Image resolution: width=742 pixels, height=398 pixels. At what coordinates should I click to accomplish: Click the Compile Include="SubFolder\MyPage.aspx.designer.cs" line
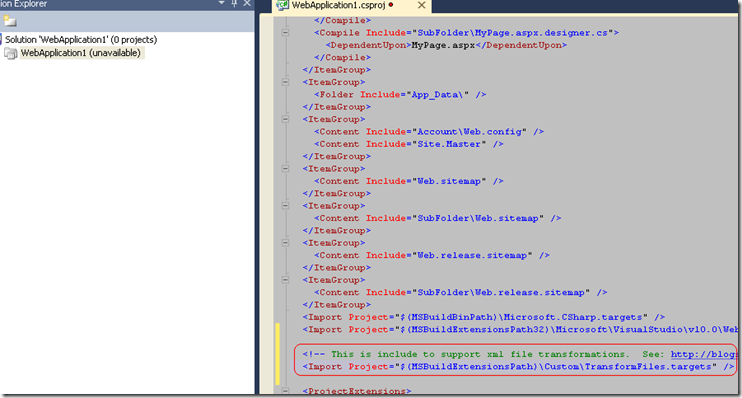click(466, 33)
